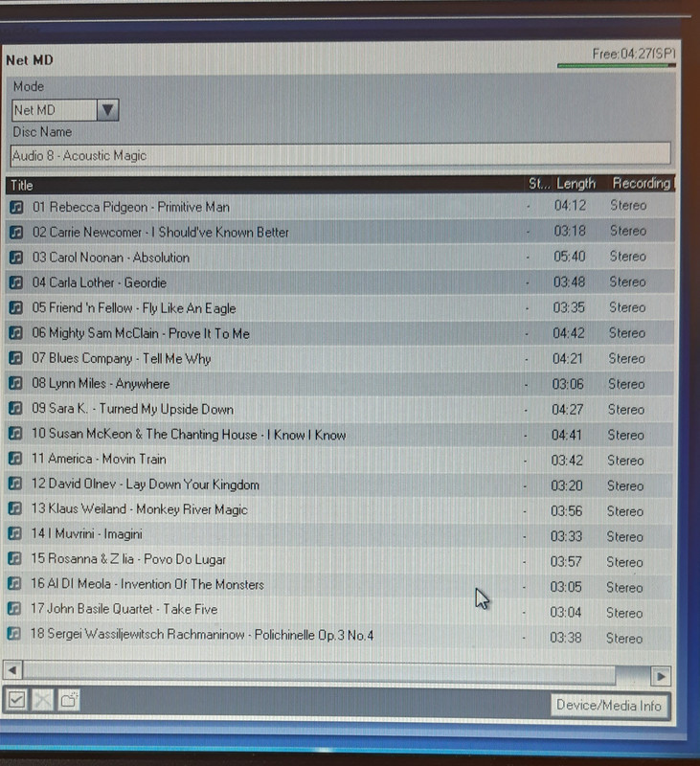Viewport: 700px width, 766px height.
Task: Click the Free:04:27(SP) text
Action: (634, 54)
